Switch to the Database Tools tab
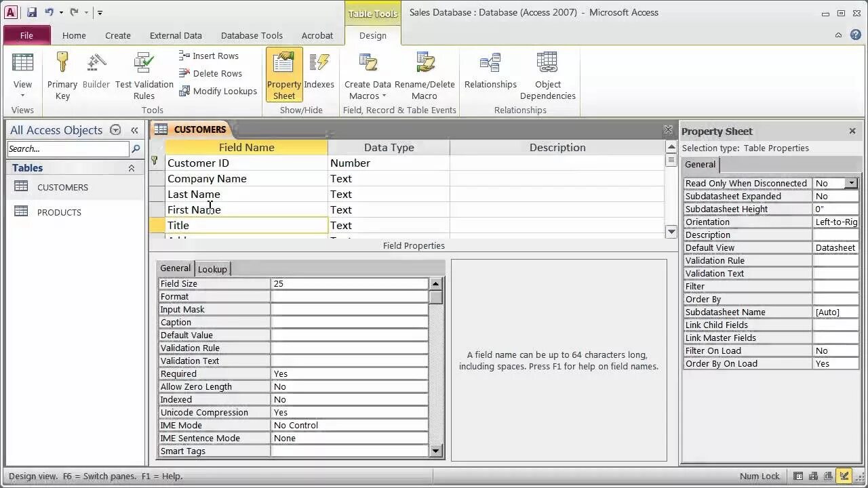 click(x=252, y=35)
